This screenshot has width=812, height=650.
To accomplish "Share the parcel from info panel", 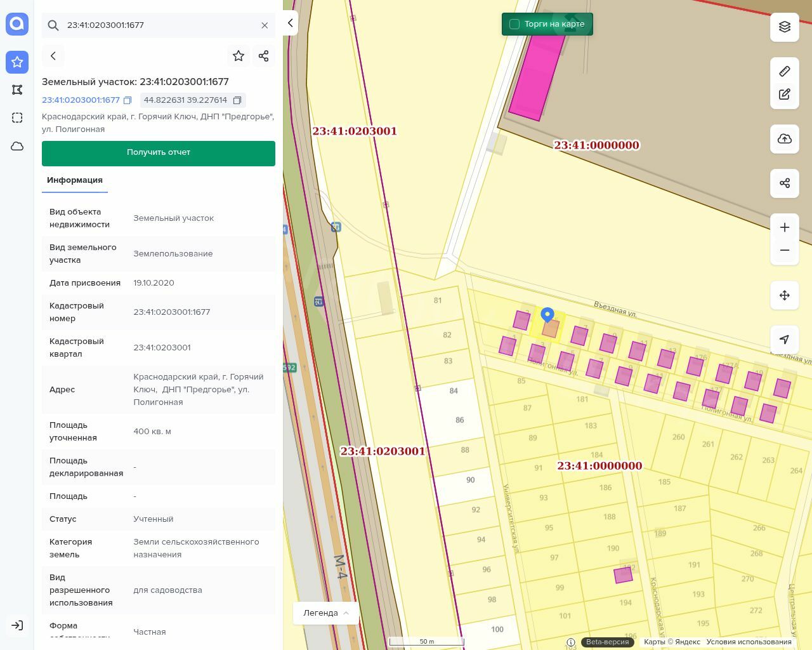I will [264, 56].
